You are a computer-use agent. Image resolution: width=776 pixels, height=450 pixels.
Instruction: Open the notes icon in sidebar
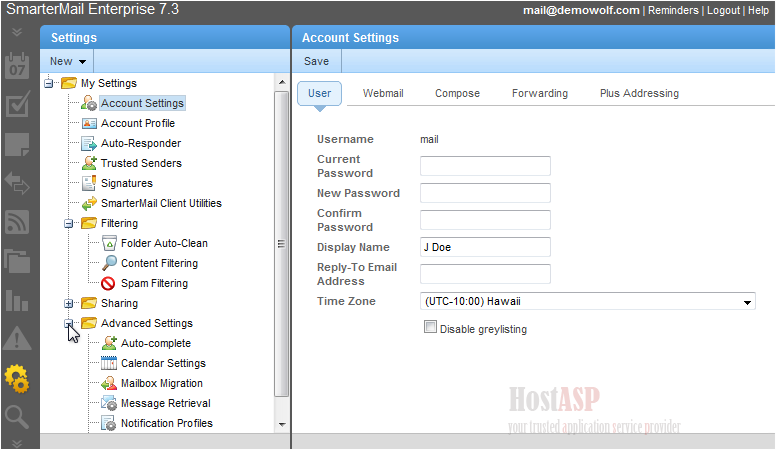(17, 145)
